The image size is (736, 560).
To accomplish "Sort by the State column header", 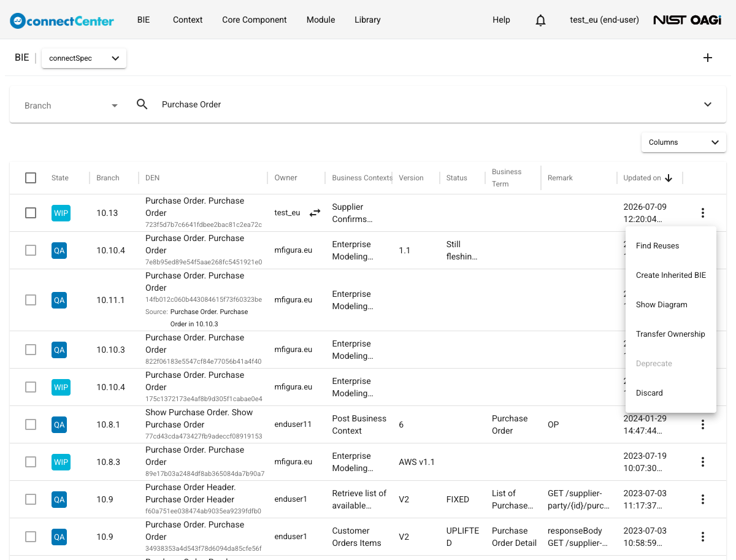I will coord(60,178).
